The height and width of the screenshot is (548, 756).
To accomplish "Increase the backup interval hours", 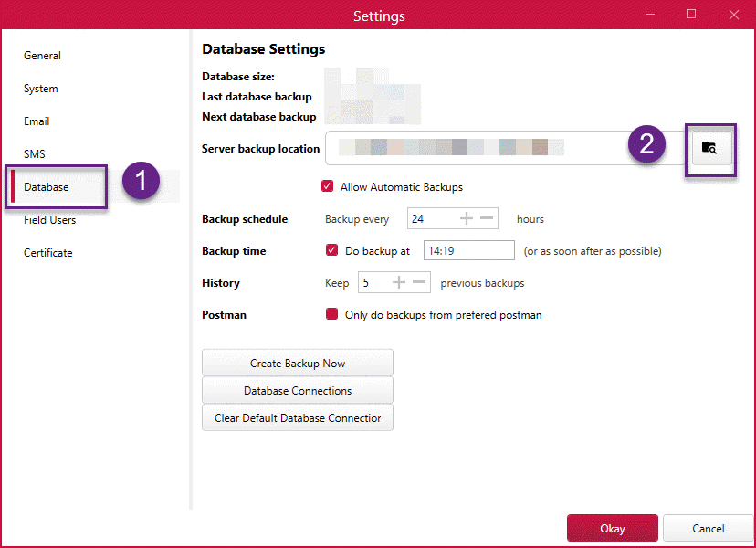I will 467,218.
